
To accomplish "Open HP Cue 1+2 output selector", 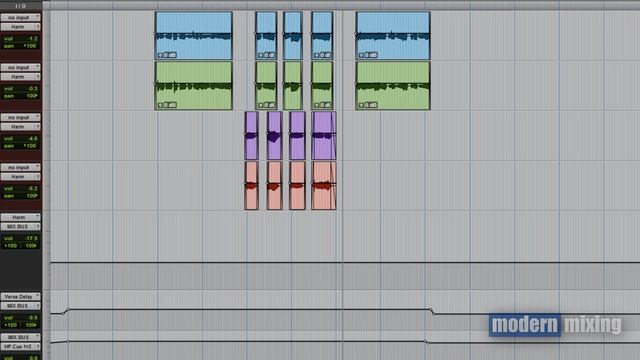I will tap(20, 347).
